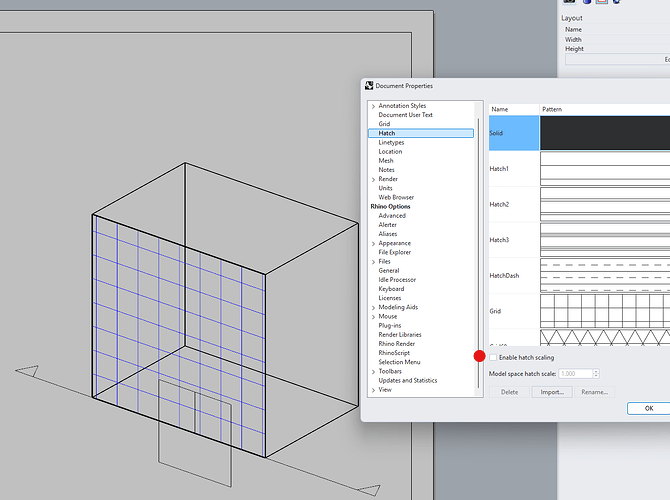Open the Licenses options page

click(x=390, y=298)
